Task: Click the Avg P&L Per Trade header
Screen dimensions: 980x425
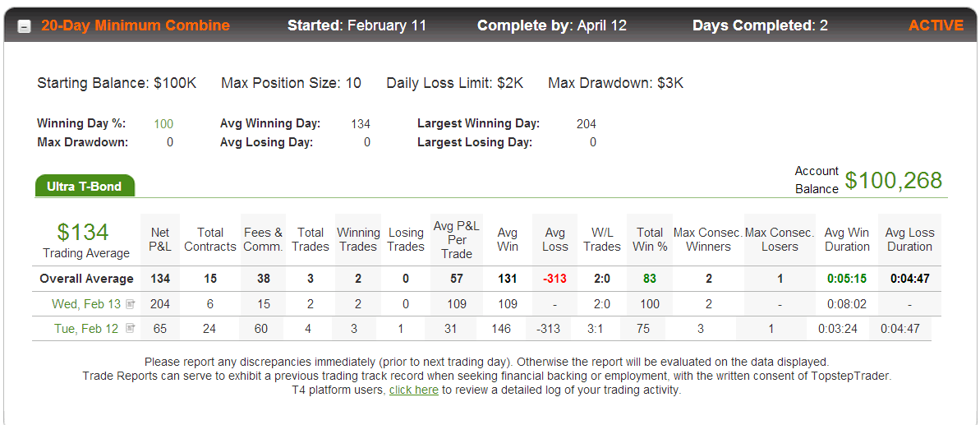Action: 457,239
